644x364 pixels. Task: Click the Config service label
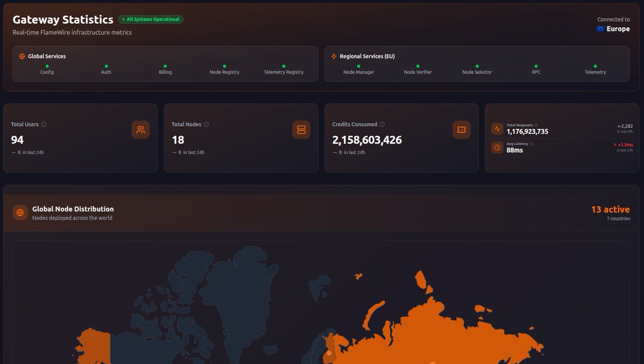coord(47,72)
